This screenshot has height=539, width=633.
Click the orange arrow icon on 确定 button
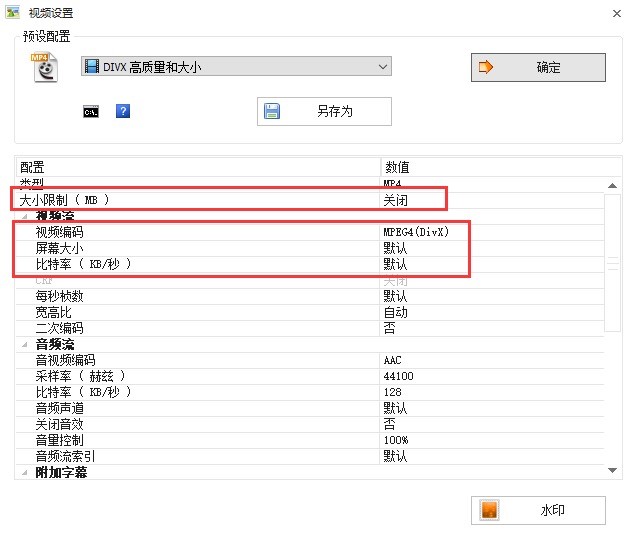coord(485,67)
